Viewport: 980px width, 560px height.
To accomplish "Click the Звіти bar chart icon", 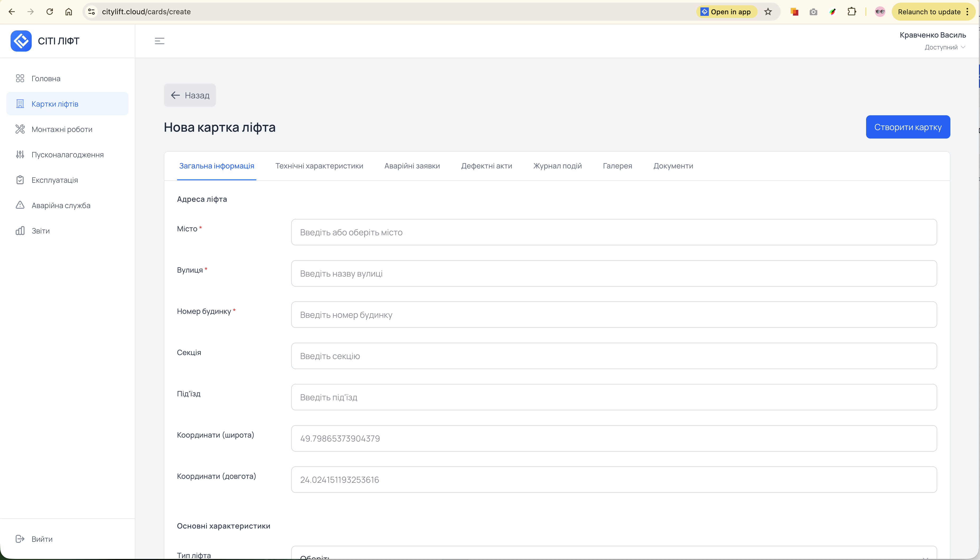I will (20, 231).
